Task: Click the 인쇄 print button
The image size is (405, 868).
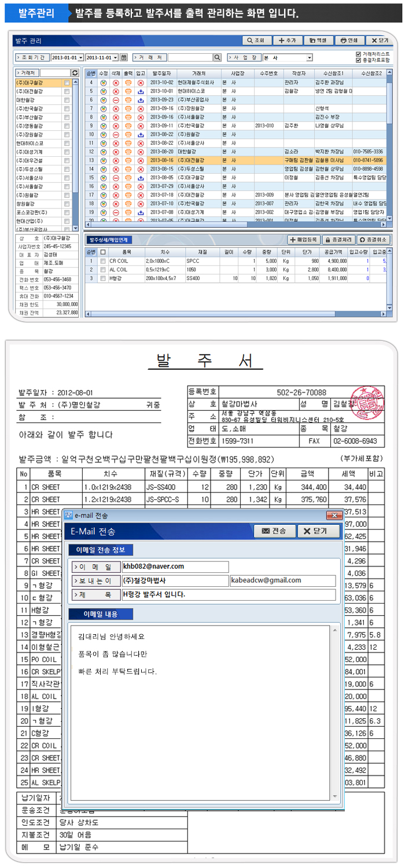Action: (349, 41)
